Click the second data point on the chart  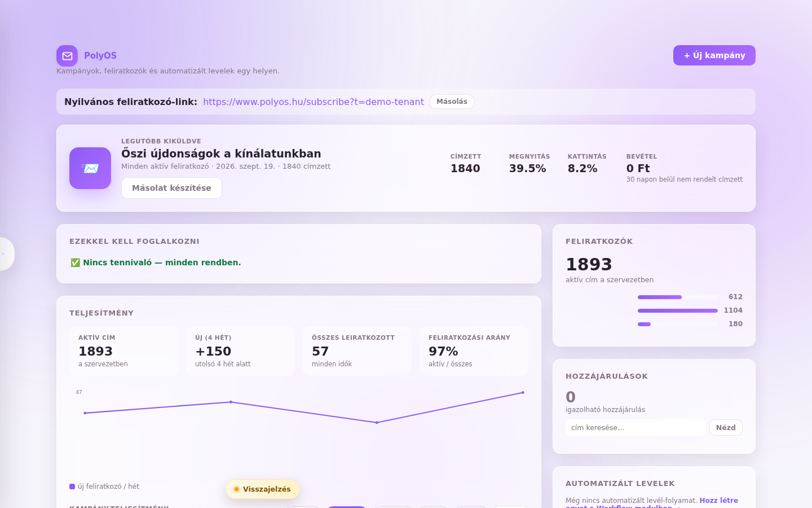[x=231, y=402]
